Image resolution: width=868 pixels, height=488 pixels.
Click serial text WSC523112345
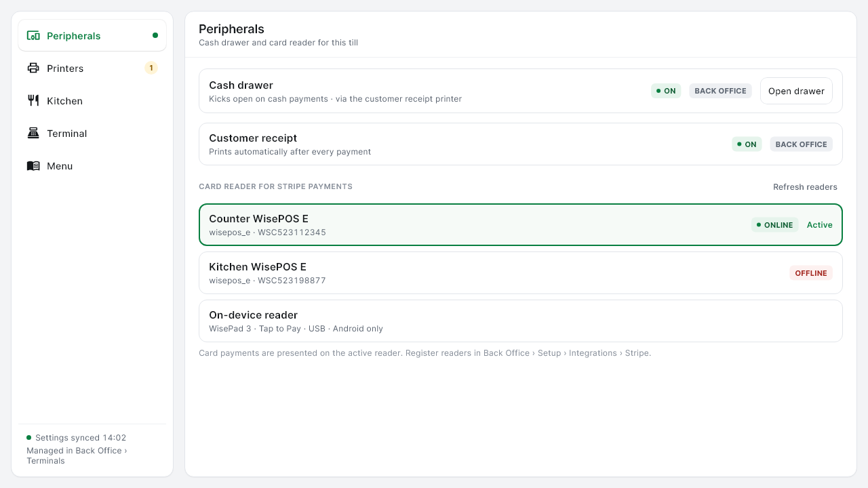coord(292,232)
